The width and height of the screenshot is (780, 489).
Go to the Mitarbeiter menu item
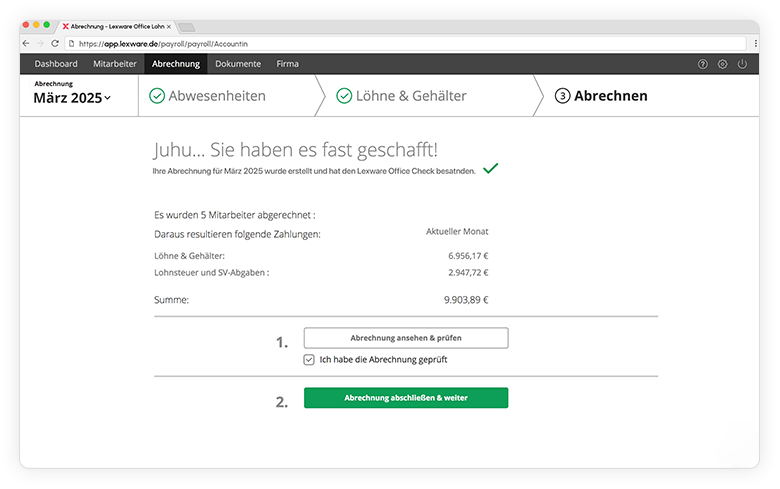[115, 64]
